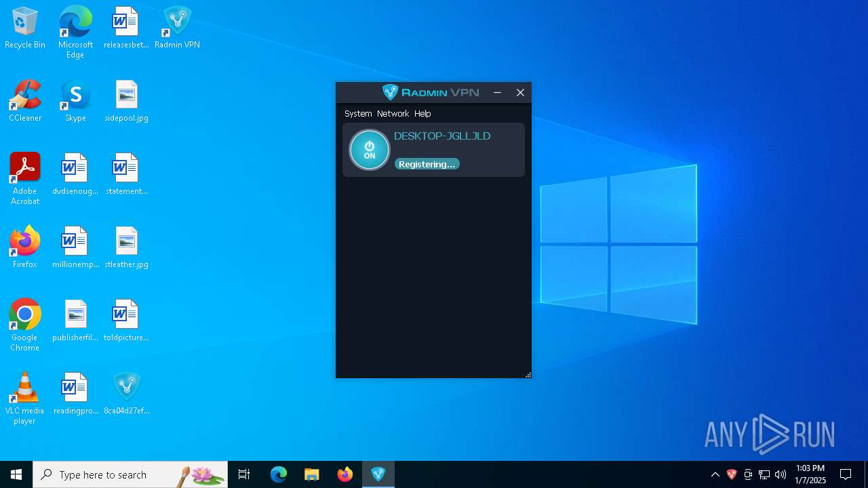Viewport: 868px width, 488px height.
Task: Select the Google Chrome desktop shortcut
Action: (25, 325)
